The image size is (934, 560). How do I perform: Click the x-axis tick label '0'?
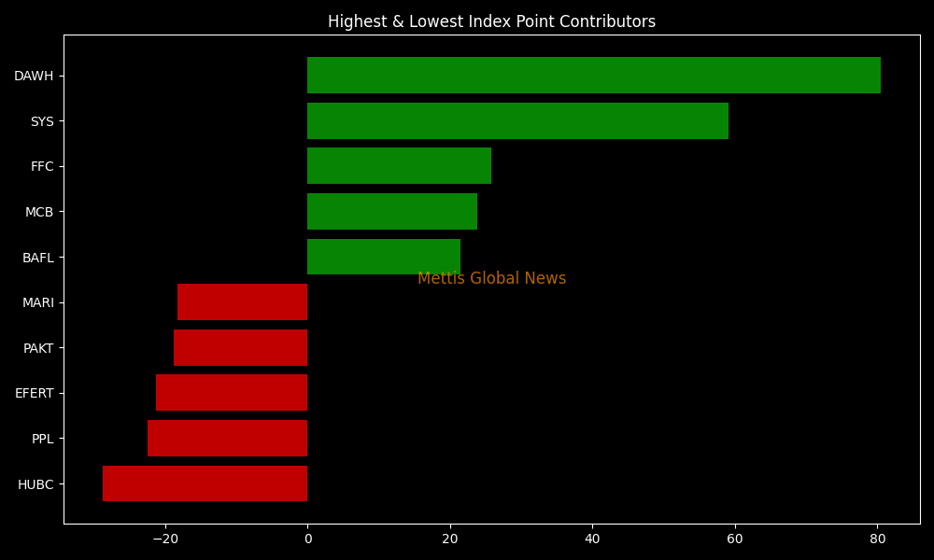[308, 539]
